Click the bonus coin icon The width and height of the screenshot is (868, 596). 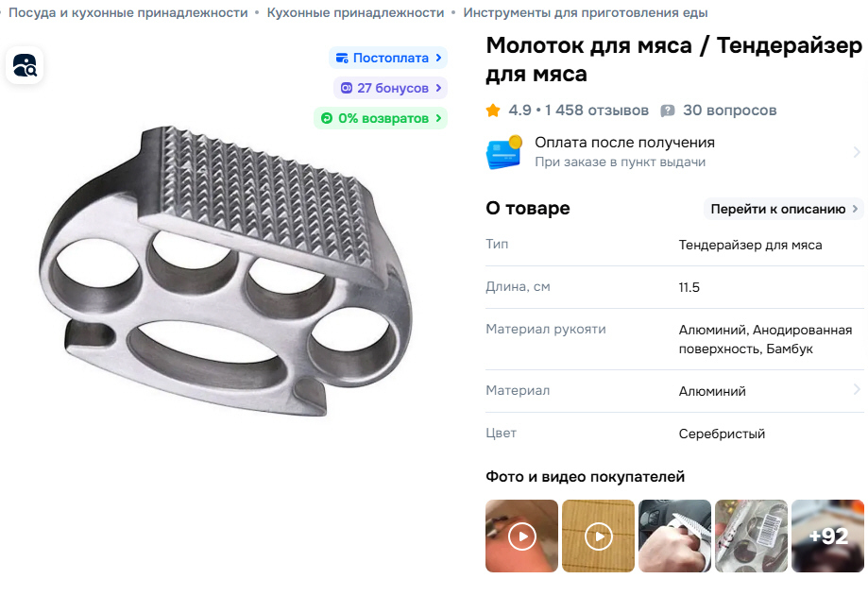pyautogui.click(x=346, y=88)
